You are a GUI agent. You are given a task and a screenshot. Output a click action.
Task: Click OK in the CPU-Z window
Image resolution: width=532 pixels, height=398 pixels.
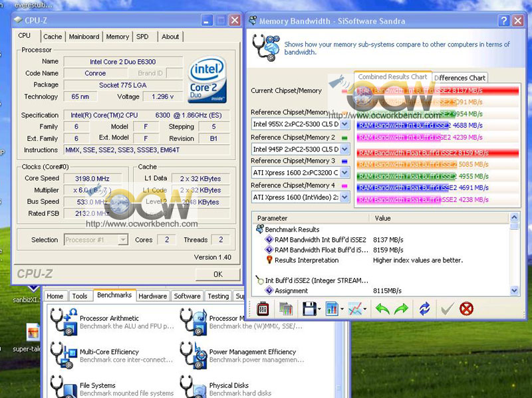(x=218, y=274)
